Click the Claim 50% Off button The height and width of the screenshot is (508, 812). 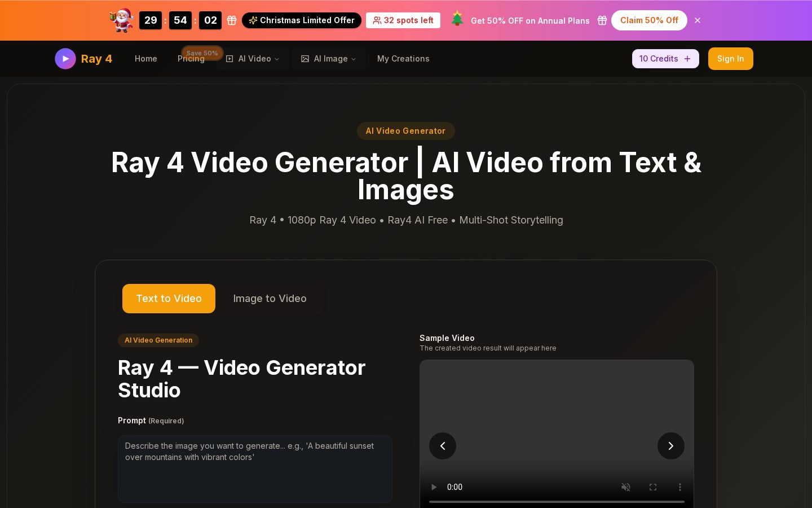click(x=649, y=20)
